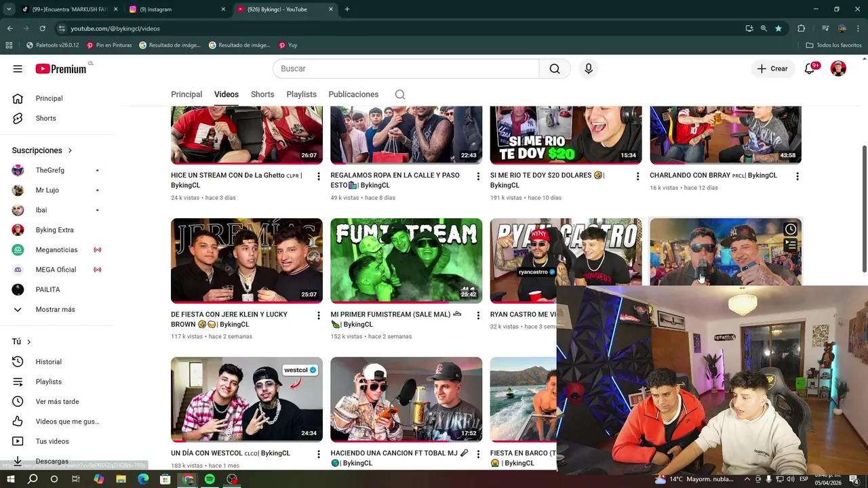The height and width of the screenshot is (488, 868).
Task: Open options for JERE KLEIN video
Action: 319,315
